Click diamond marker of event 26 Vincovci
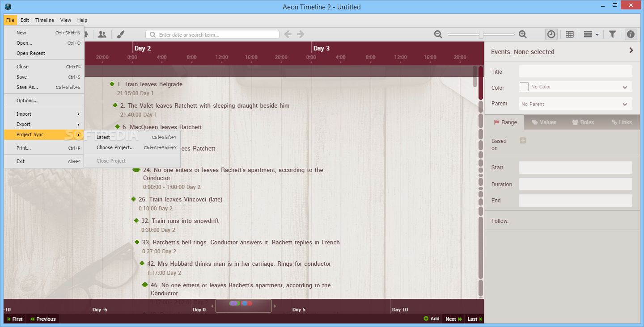Image resolution: width=644 pixels, height=327 pixels. click(x=133, y=199)
